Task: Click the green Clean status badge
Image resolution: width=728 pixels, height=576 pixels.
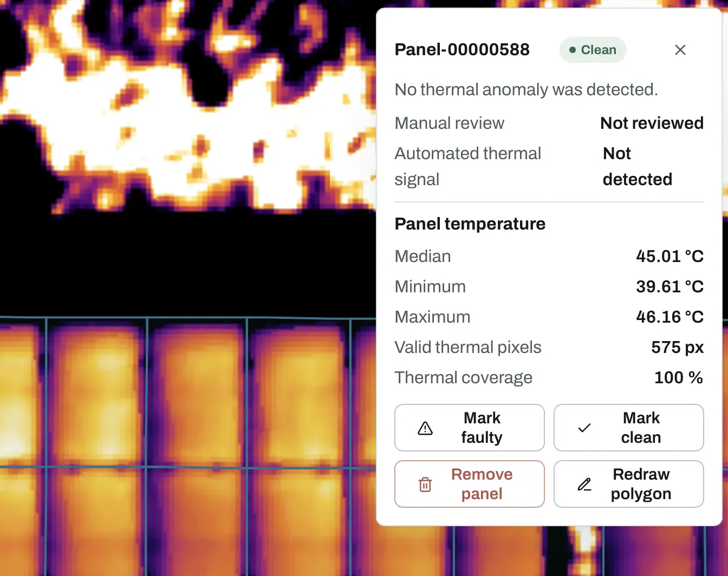Action: (x=593, y=50)
